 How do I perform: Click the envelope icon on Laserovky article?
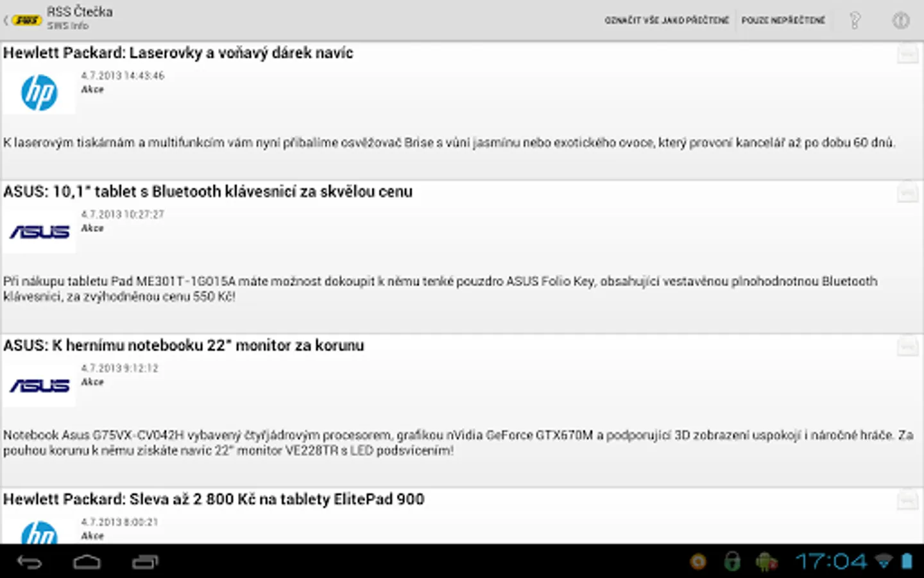point(907,54)
